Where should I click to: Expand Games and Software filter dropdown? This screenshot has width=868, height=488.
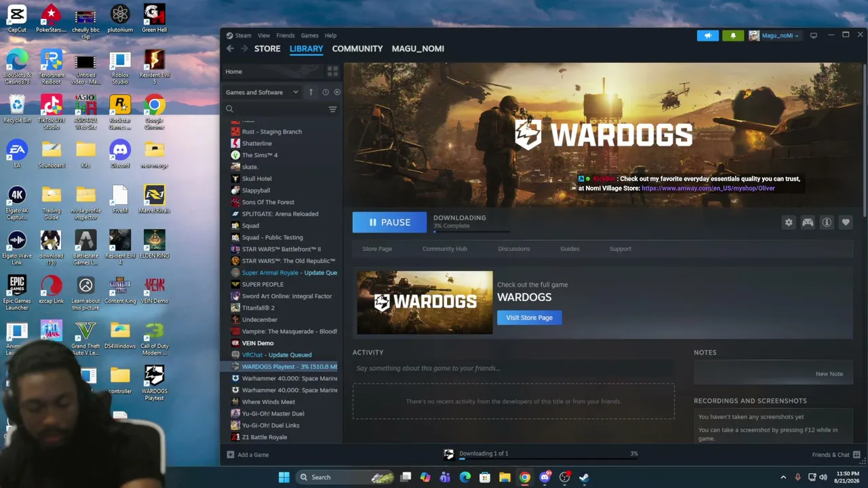(262, 92)
